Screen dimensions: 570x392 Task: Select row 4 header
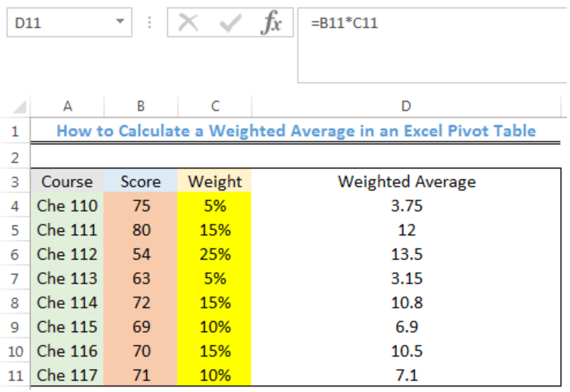[15, 206]
